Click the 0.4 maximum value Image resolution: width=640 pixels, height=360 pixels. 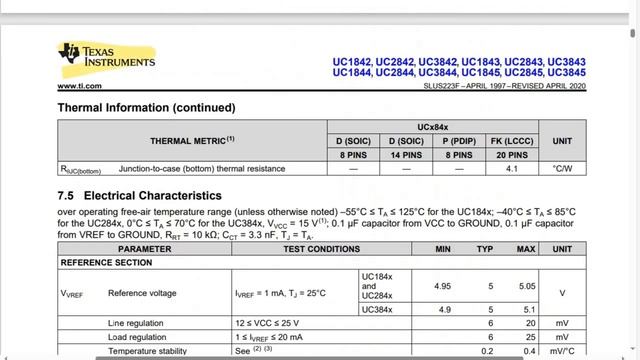(x=529, y=351)
